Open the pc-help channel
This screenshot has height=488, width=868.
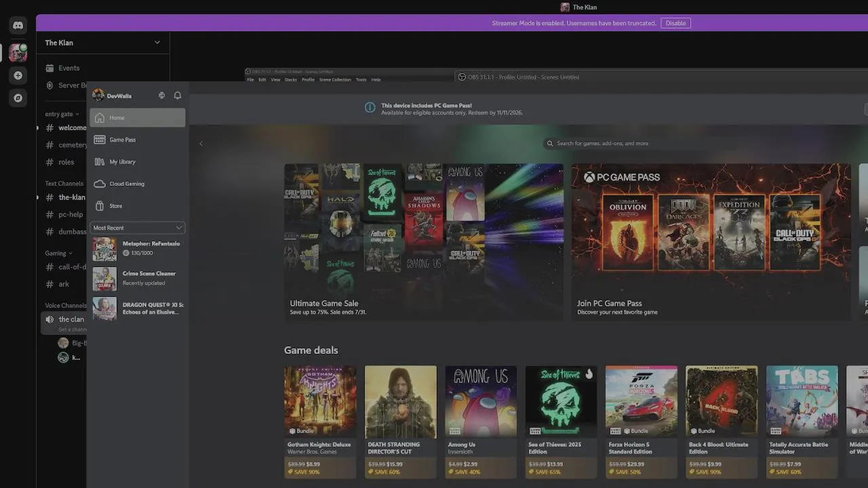(x=64, y=214)
